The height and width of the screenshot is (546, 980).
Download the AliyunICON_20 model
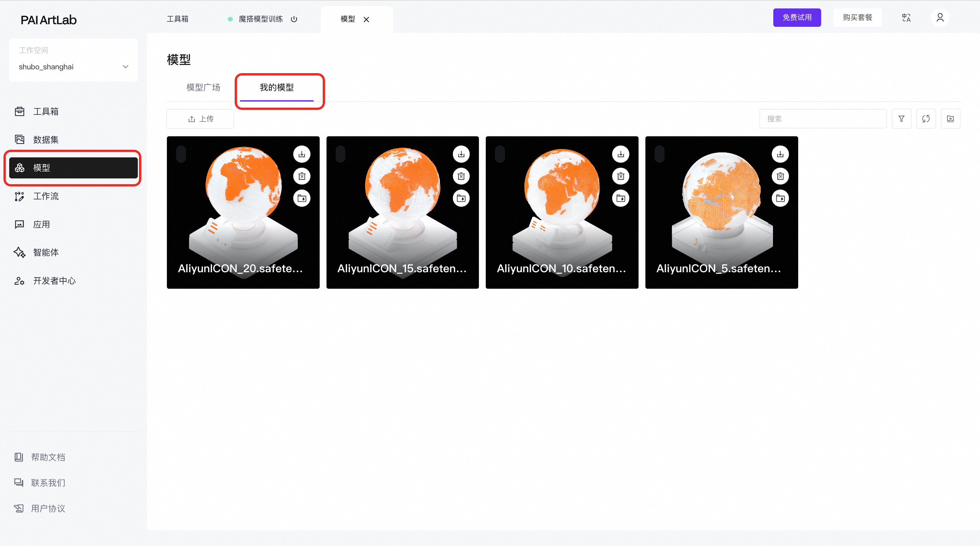tap(302, 154)
